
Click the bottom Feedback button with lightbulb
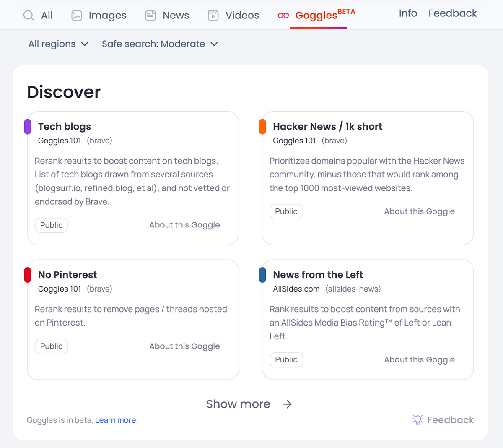pyautogui.click(x=443, y=420)
